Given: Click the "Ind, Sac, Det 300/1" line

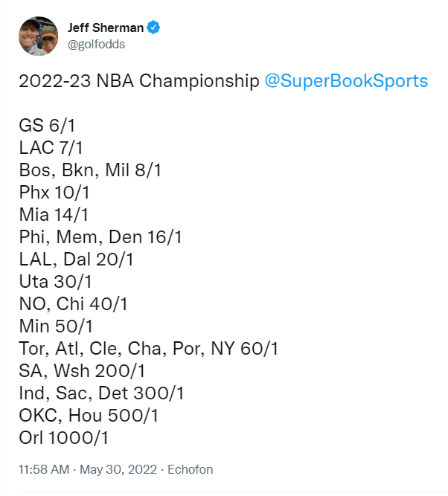Looking at the screenshot, I should coord(101,393).
